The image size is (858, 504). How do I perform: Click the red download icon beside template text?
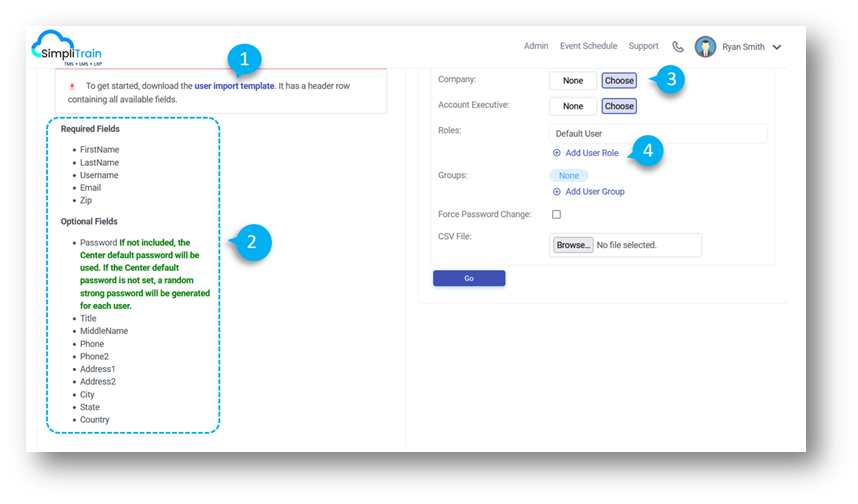(x=72, y=86)
